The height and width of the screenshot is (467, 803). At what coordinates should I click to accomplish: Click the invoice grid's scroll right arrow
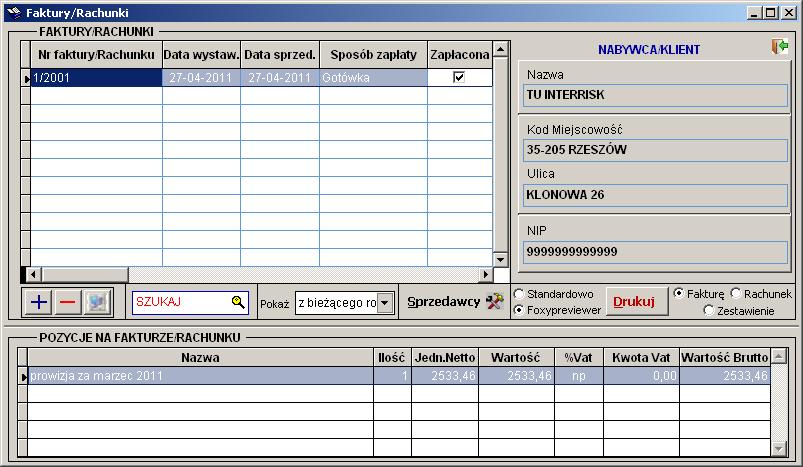click(x=485, y=274)
